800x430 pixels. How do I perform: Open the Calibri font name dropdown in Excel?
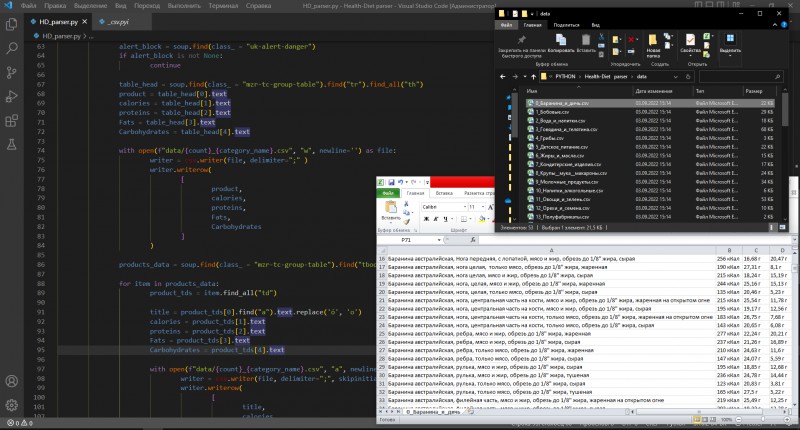pyautogui.click(x=465, y=207)
